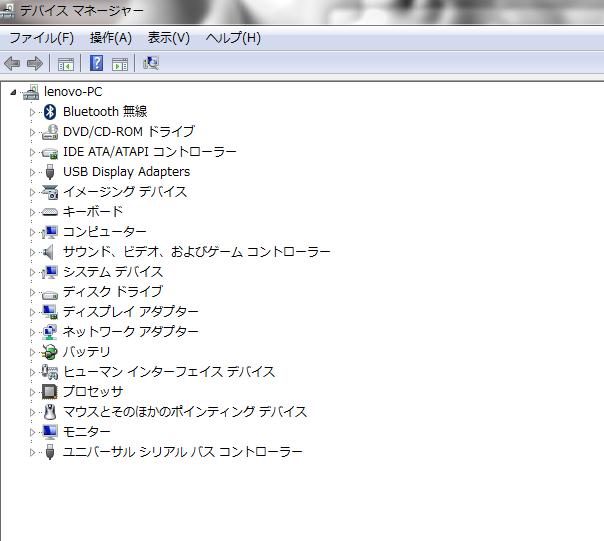
Task: Click the コンピューター icon
Action: (x=50, y=232)
